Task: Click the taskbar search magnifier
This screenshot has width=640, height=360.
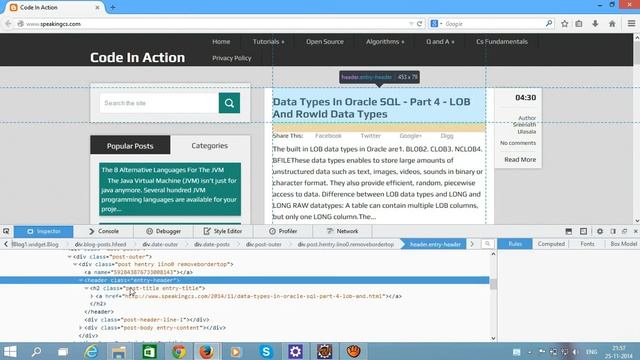Action: (36, 351)
